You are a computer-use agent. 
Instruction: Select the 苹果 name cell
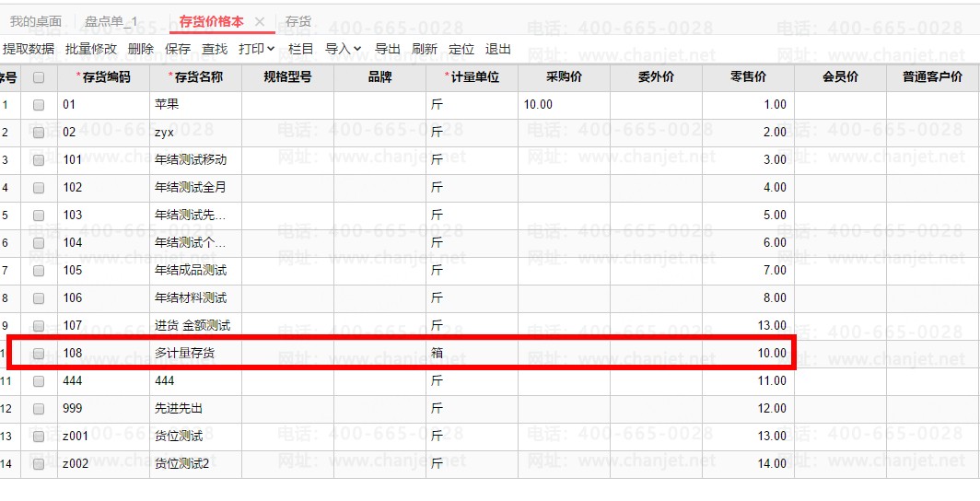tap(195, 105)
